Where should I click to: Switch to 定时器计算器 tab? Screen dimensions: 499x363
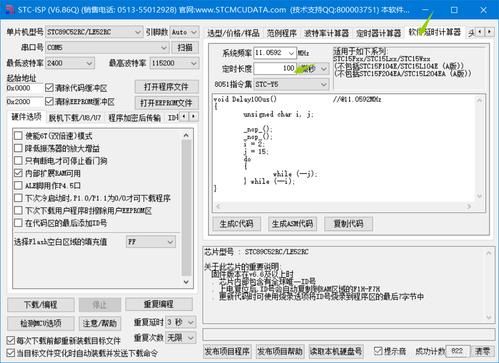click(x=378, y=33)
